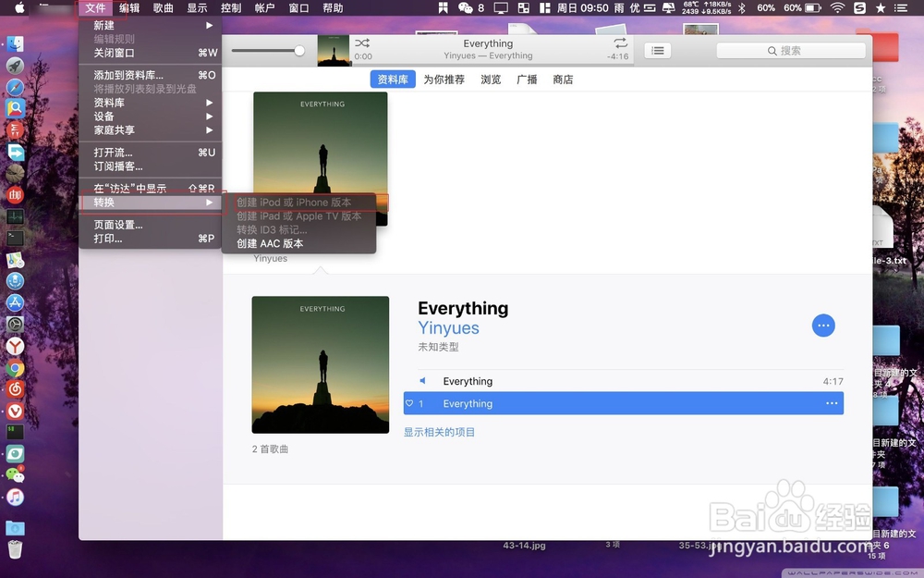Open the 歌曲 menu

[x=164, y=7]
